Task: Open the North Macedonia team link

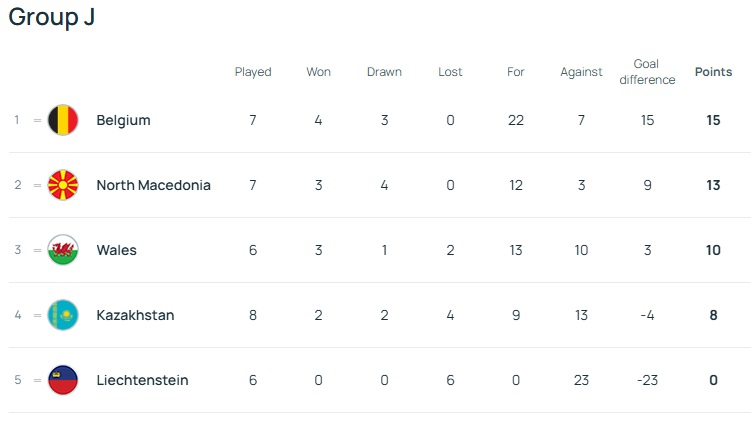Action: tap(153, 185)
